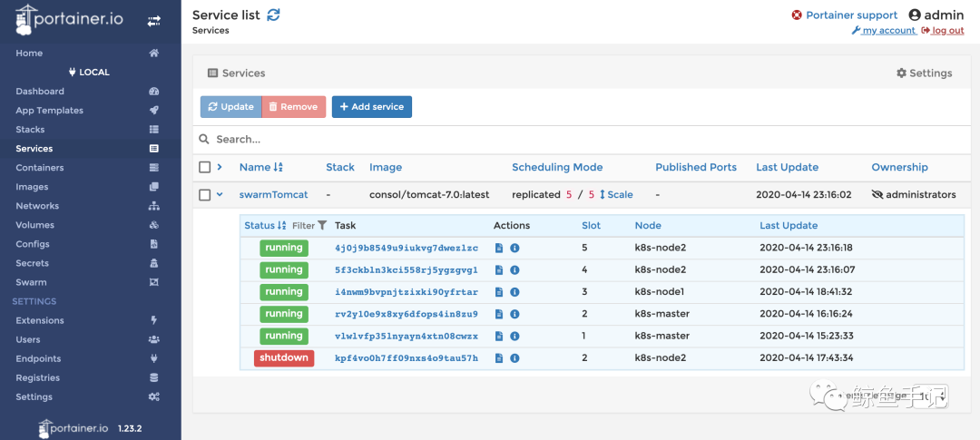
Task: Open the swarmTomcat service link
Action: pos(273,195)
